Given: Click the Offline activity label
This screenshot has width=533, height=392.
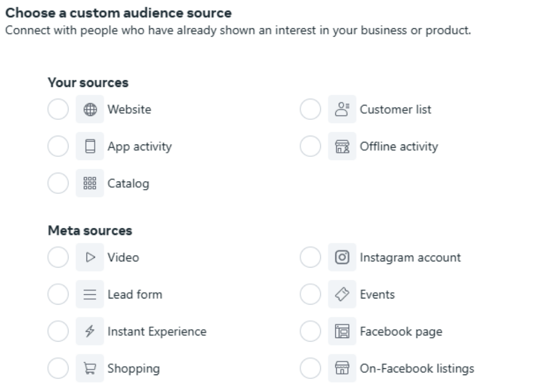Looking at the screenshot, I should [399, 147].
